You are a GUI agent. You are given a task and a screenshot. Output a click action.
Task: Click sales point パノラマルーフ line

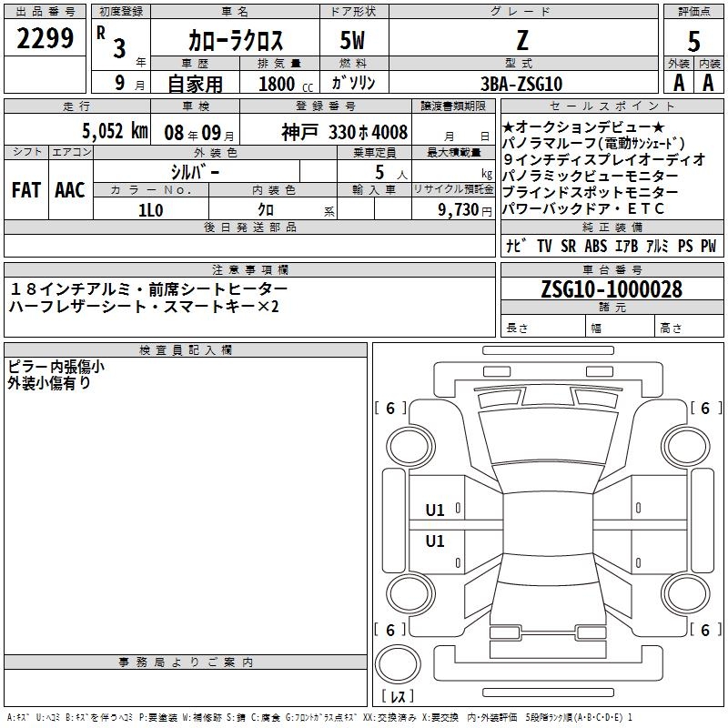(x=594, y=143)
